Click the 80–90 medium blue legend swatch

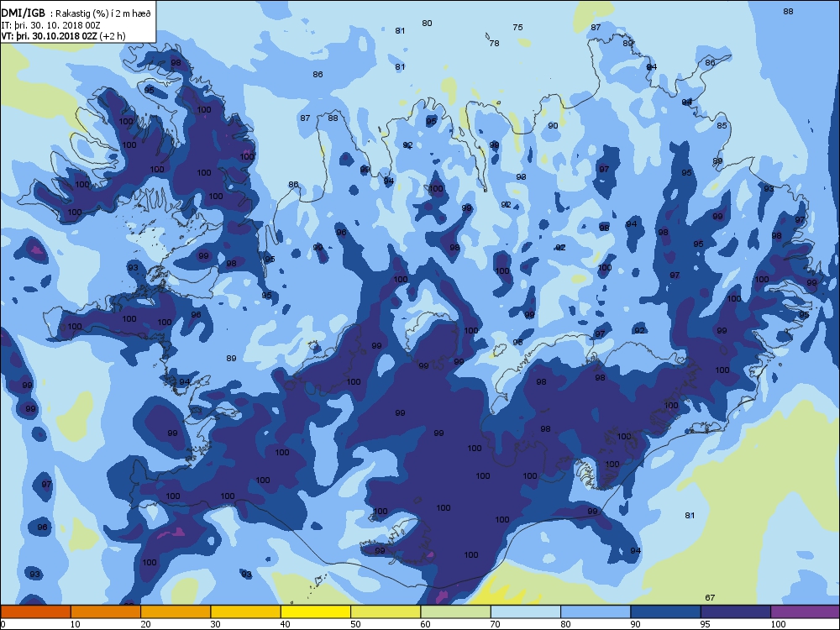596,612
